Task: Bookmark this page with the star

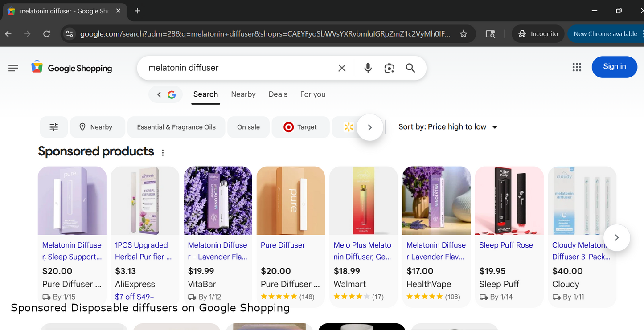Action: point(464,34)
